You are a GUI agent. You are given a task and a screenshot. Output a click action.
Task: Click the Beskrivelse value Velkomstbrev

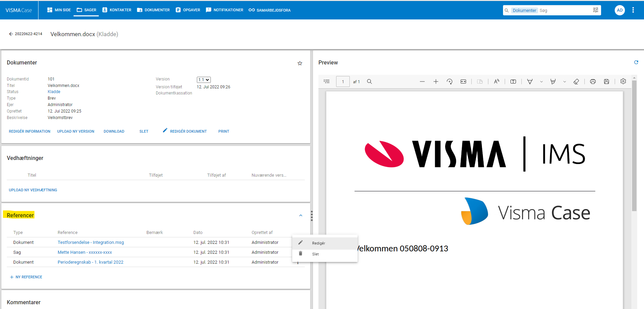coord(60,118)
